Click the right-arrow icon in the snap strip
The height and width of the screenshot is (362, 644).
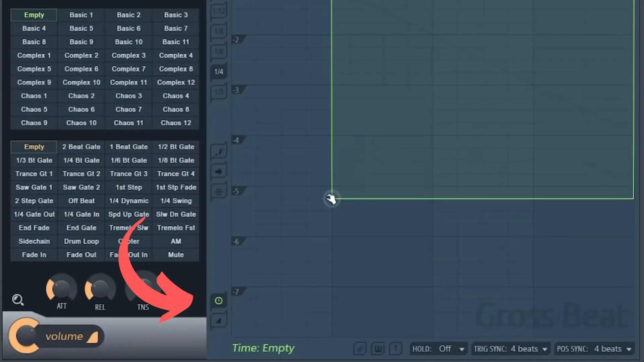click(219, 172)
